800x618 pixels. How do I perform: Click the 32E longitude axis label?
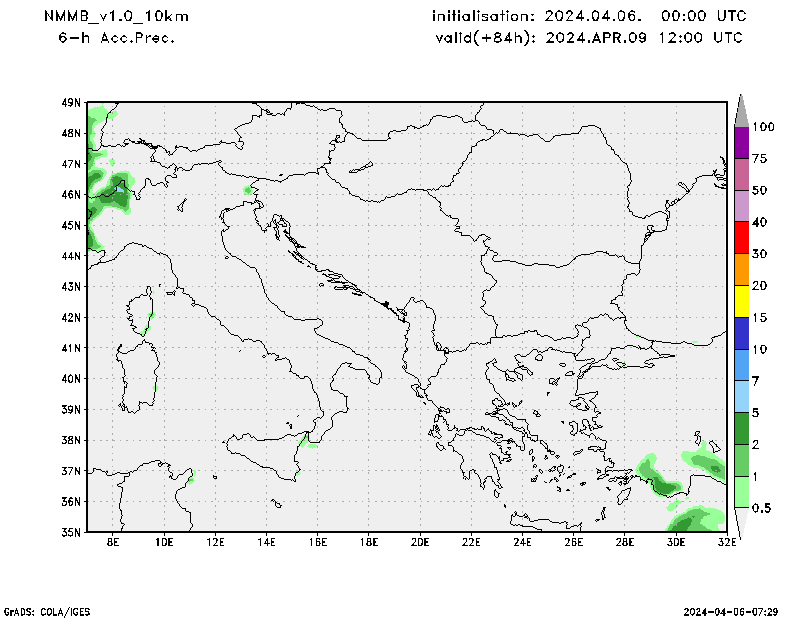pos(727,543)
